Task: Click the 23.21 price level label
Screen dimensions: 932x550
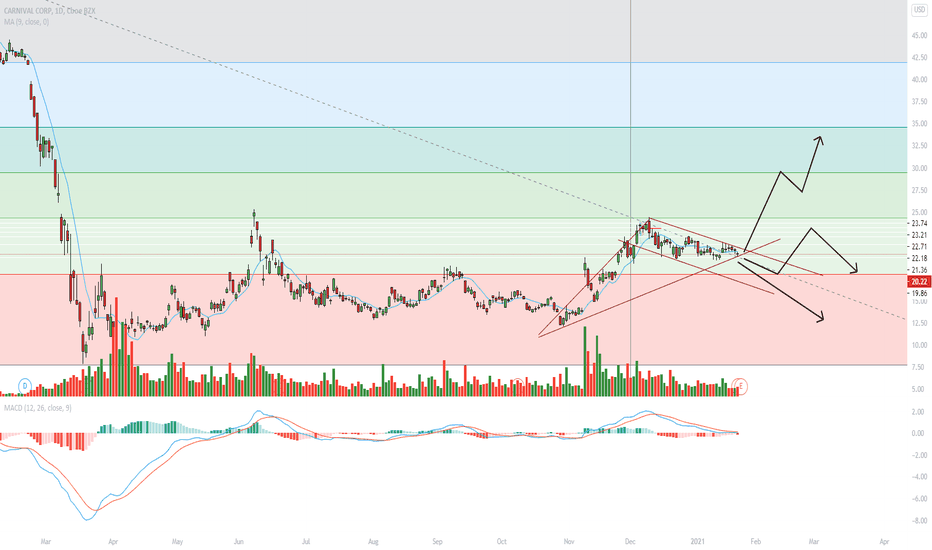Action: 919,235
